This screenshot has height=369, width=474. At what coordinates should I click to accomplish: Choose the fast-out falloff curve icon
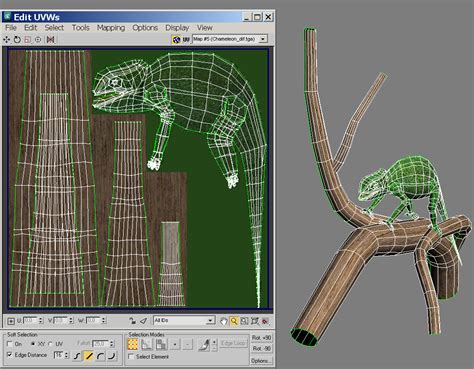(x=112, y=356)
